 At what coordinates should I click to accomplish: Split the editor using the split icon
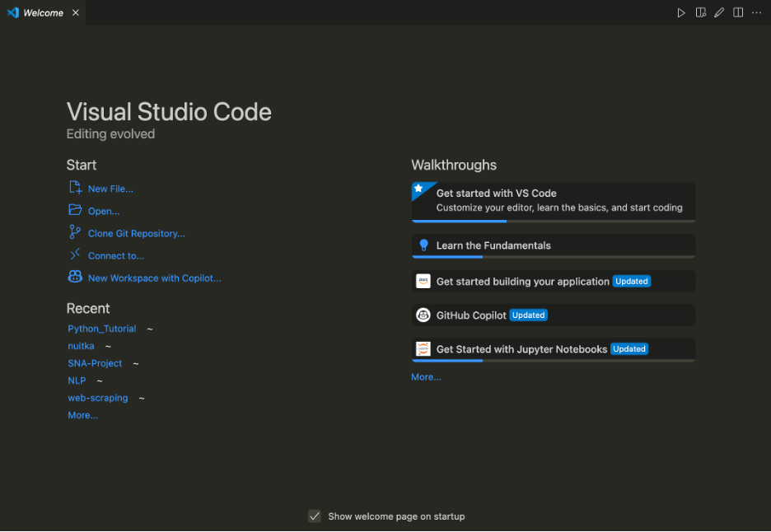click(x=738, y=12)
